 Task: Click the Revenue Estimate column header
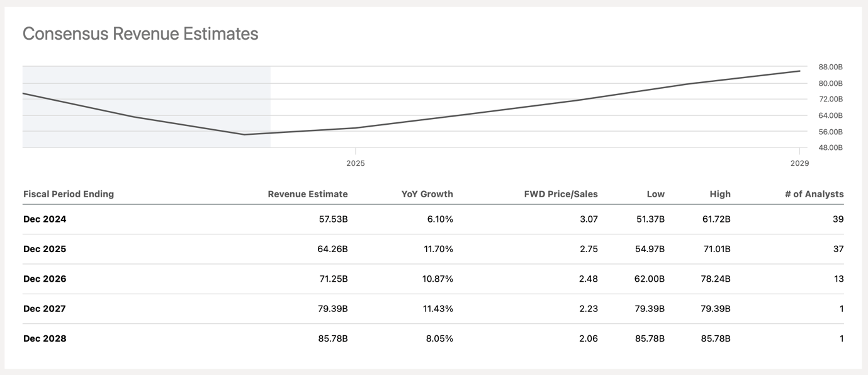[x=307, y=194]
